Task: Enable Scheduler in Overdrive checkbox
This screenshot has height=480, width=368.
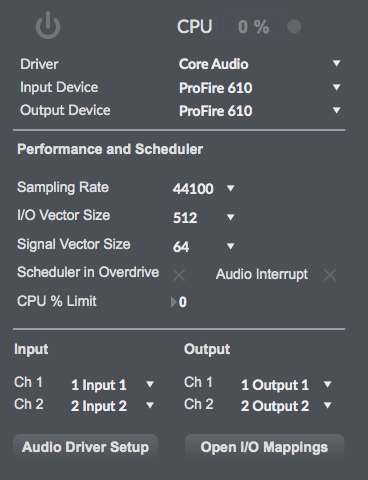Action: 179,275
